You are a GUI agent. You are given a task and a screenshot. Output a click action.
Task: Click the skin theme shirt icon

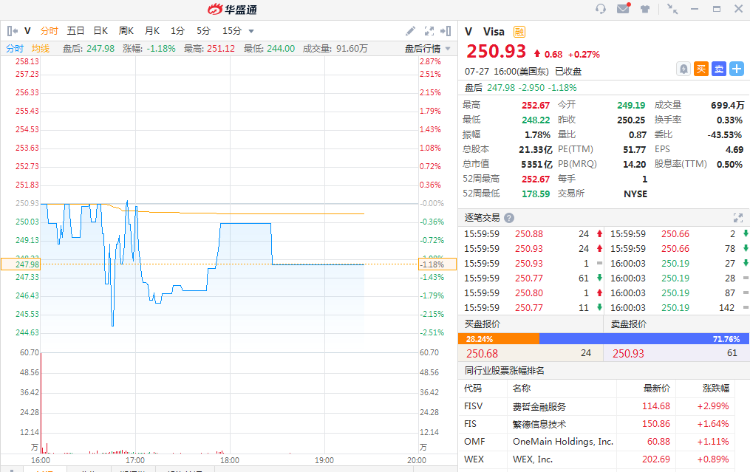click(644, 9)
